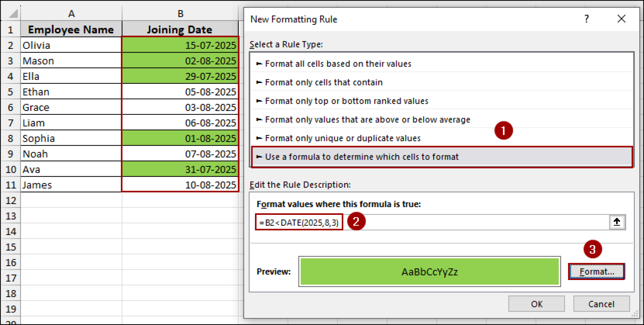Click the green AaBbCcYyZz preview swatch
The width and height of the screenshot is (644, 325).
point(430,272)
